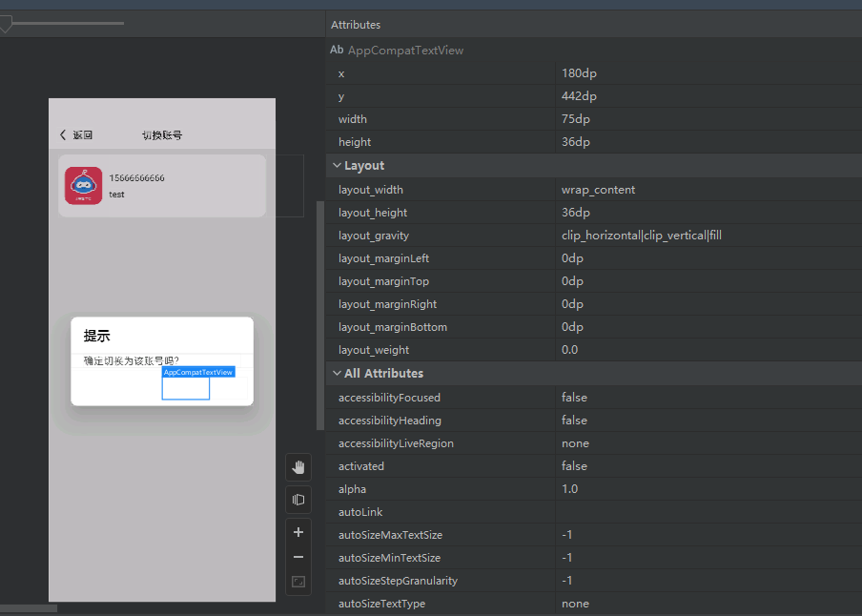Screen dimensions: 862x616
Task: Zoom out with the minus button
Action: click(298, 557)
